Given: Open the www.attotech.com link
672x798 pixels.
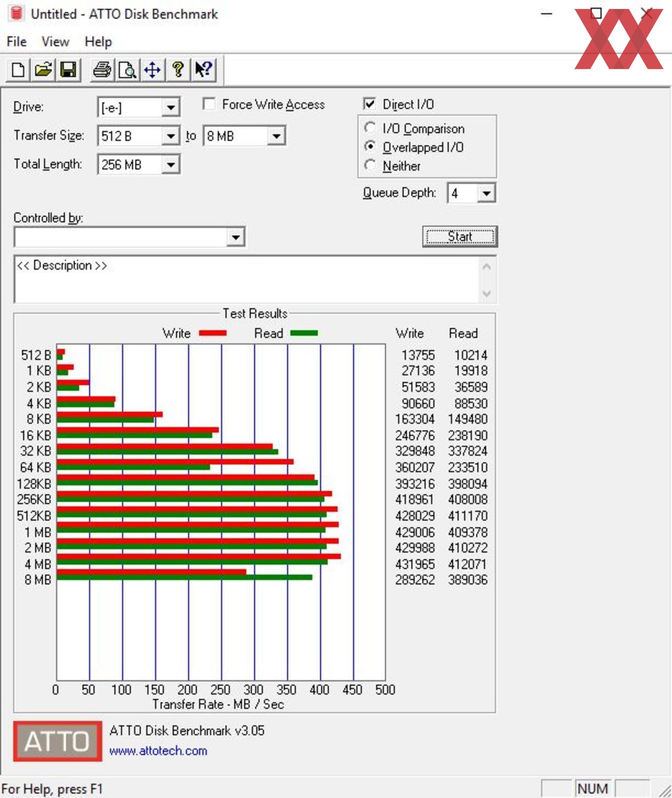Looking at the screenshot, I should coord(158,751).
